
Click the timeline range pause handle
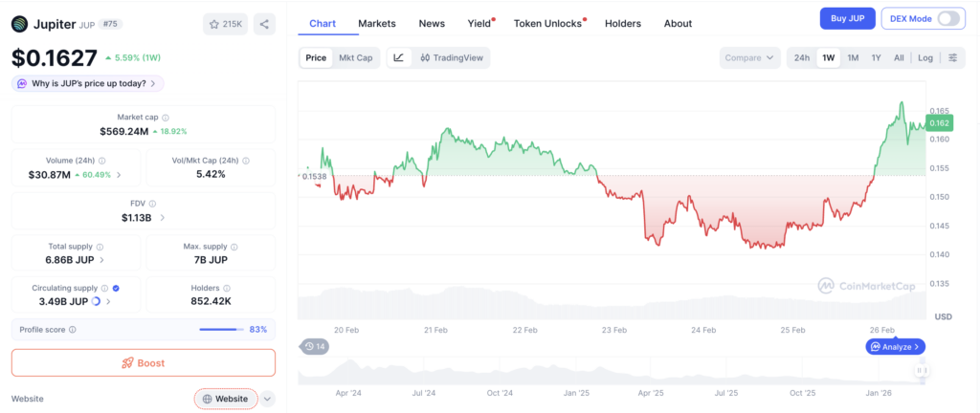pos(922,371)
